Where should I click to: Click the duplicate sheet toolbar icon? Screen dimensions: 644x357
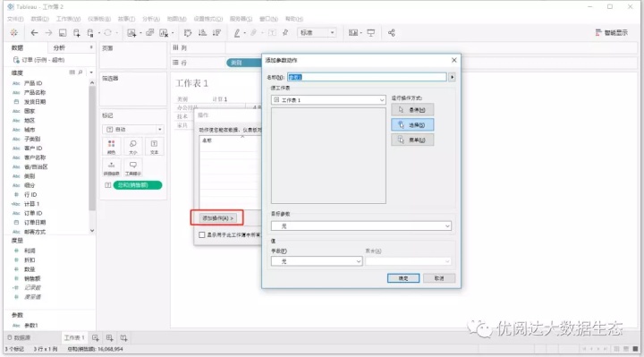coord(150,33)
